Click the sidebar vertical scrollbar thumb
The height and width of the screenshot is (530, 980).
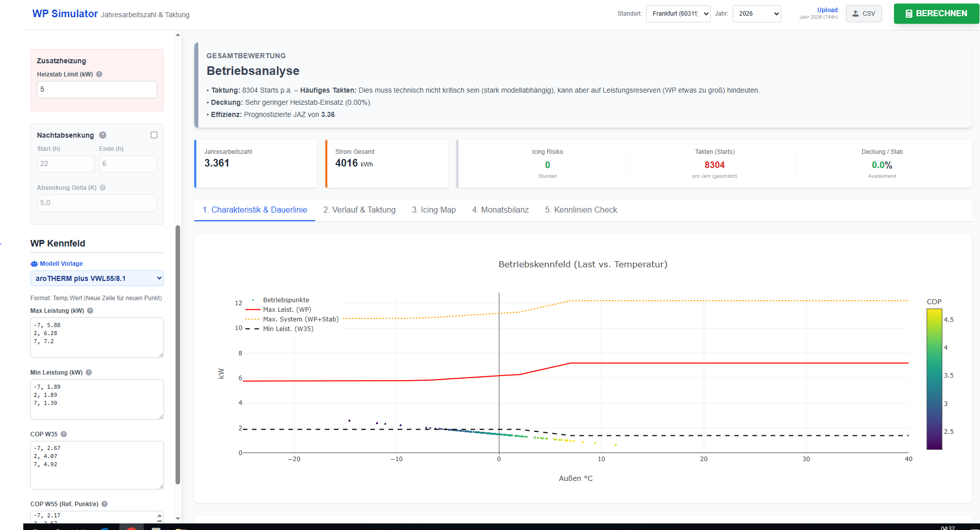coord(178,354)
